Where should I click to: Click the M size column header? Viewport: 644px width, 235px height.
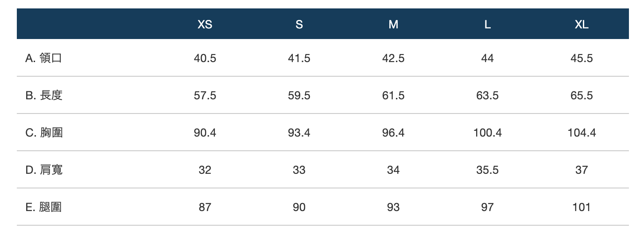point(393,25)
